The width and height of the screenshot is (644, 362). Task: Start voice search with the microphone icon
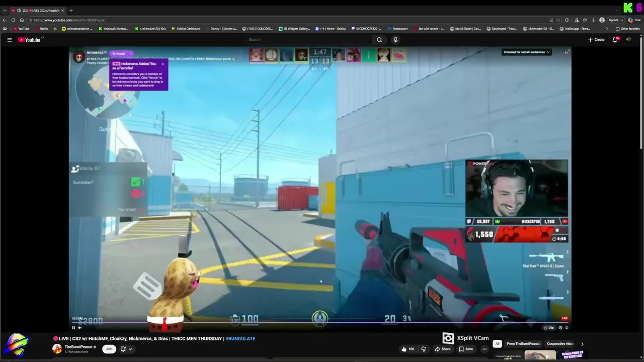pos(395,40)
